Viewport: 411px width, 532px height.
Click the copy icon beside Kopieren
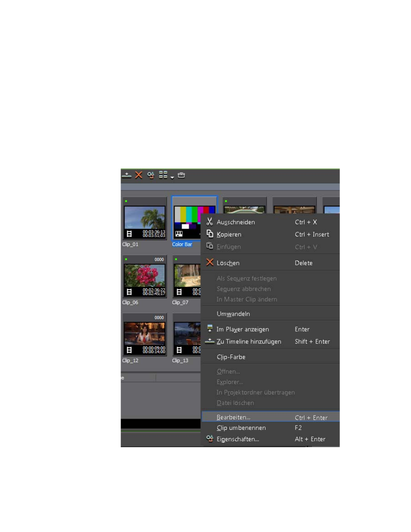point(210,234)
